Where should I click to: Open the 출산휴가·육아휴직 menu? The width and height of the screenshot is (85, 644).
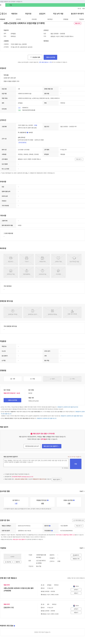(x=77, y=14)
